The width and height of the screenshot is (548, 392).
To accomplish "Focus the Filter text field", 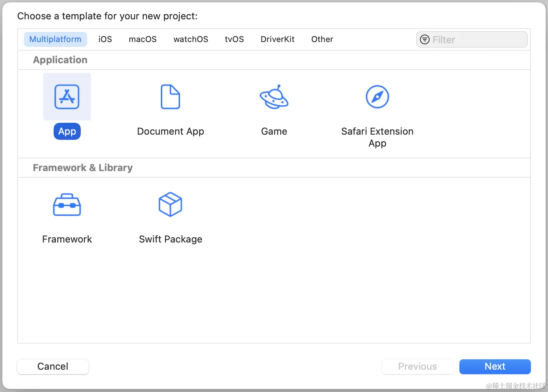I will [x=472, y=39].
